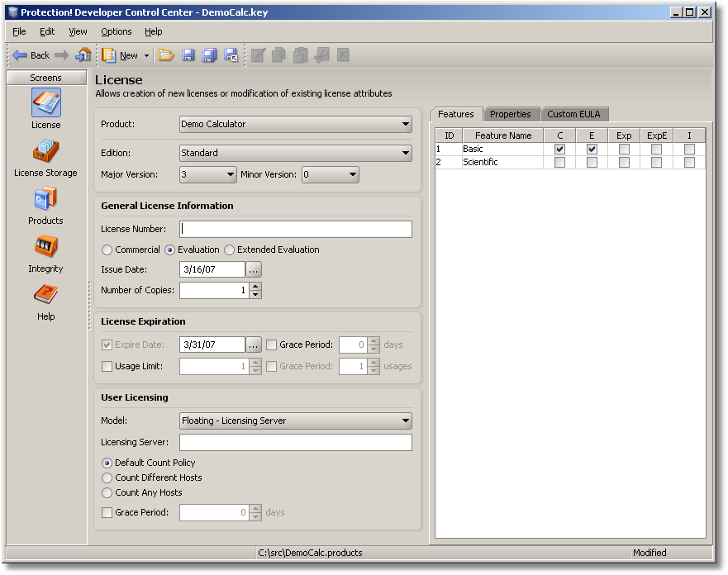Enable the Usage Limit checkbox
The height and width of the screenshot is (575, 728).
107,366
